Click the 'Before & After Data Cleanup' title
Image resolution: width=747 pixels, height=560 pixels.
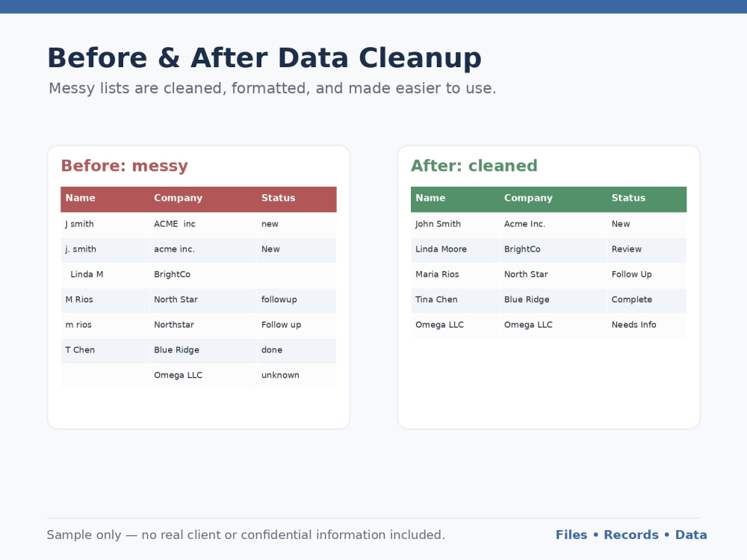[x=264, y=58]
